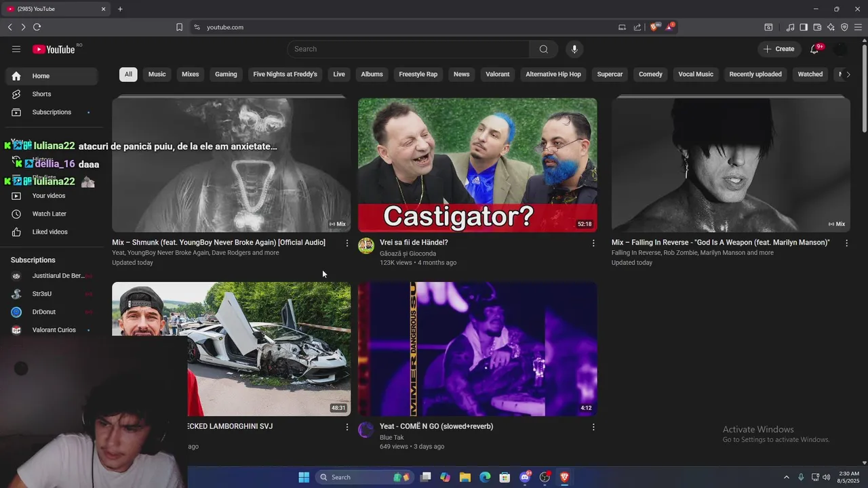Open options for Lamborghini SVJ video
868x488 pixels.
[x=347, y=427]
